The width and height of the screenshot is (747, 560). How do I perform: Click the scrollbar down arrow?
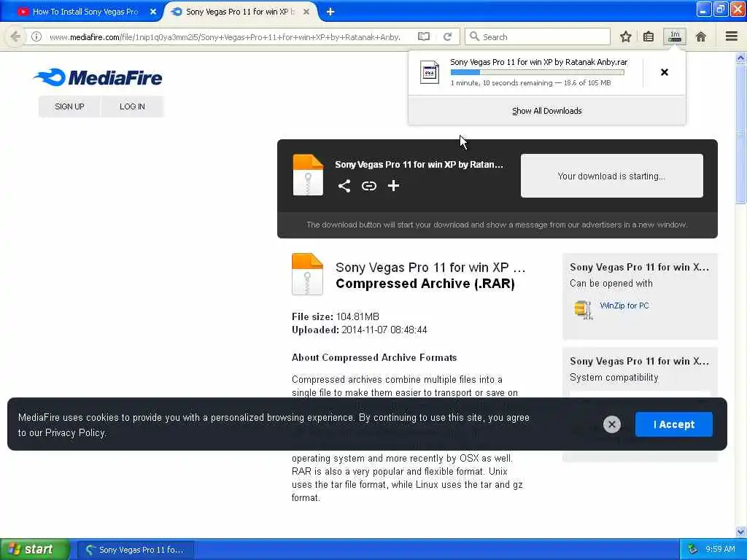(x=740, y=532)
